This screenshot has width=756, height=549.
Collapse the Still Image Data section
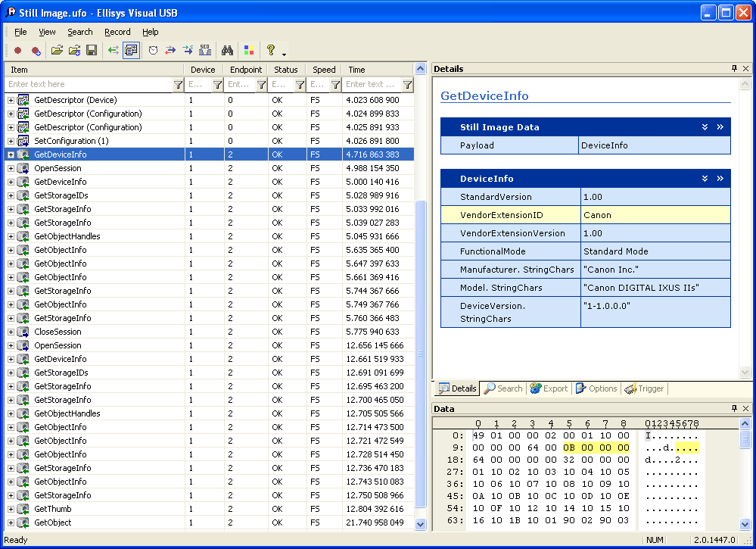(x=705, y=127)
